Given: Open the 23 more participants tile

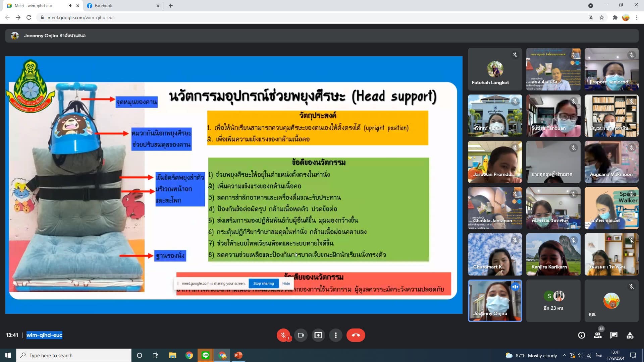Looking at the screenshot, I should point(553,301).
